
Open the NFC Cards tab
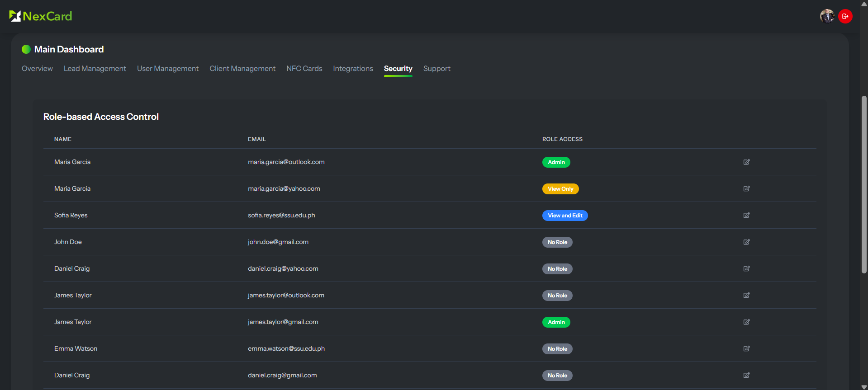click(304, 69)
